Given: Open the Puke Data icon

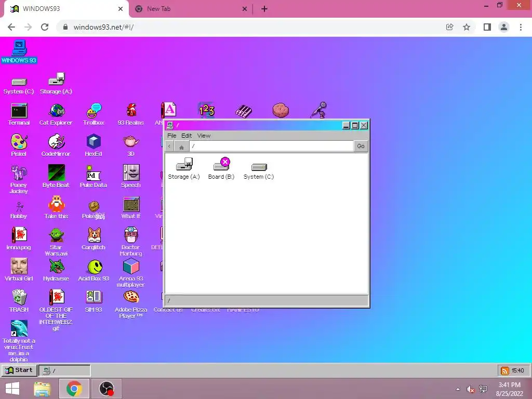Looking at the screenshot, I should point(94,177).
